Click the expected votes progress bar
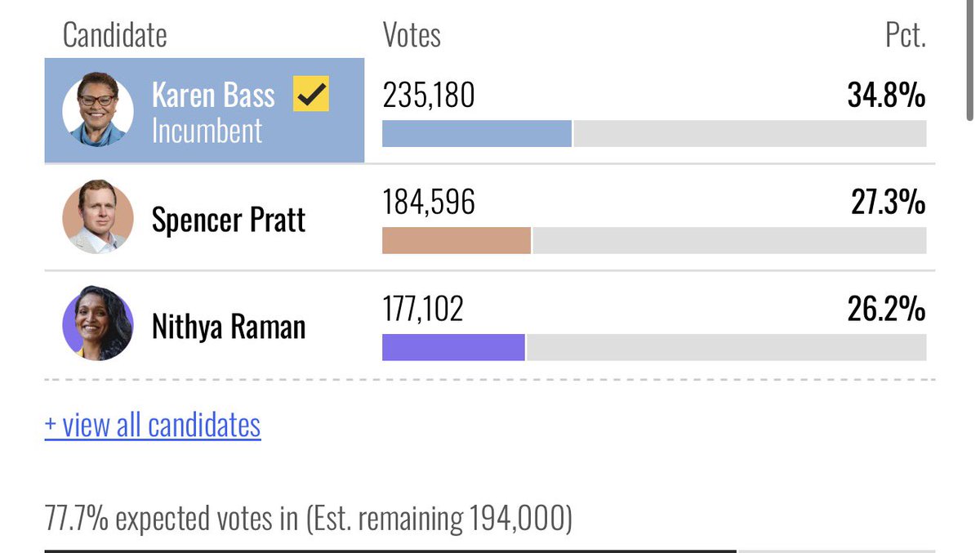Screen dimensions: 980x553 pos(490,551)
